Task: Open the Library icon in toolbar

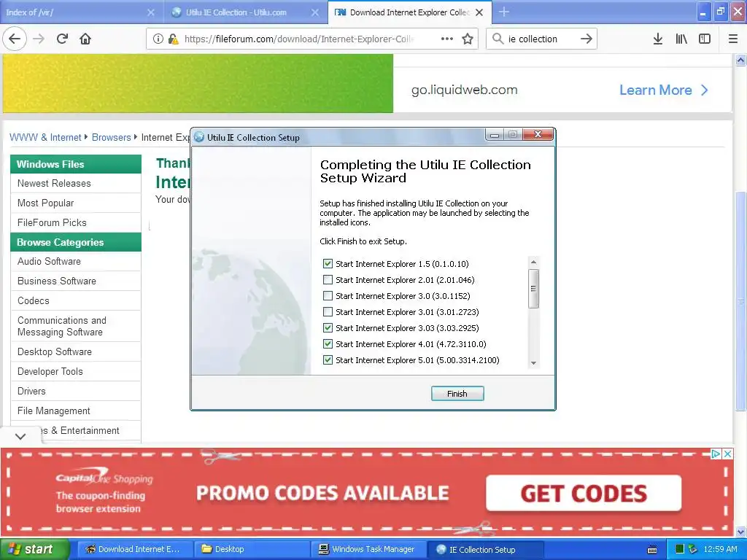Action: [x=681, y=39]
